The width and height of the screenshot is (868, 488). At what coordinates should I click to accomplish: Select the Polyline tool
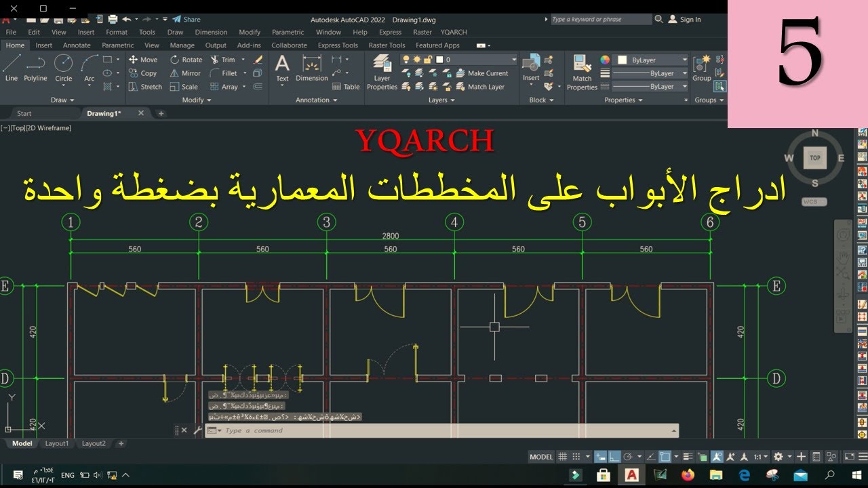(35, 68)
